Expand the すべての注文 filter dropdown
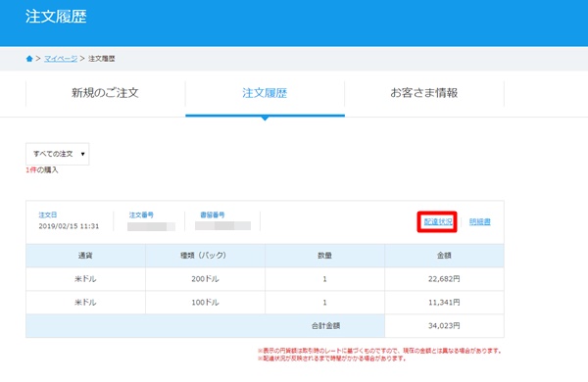Screen dimensions: 588x382 point(58,154)
